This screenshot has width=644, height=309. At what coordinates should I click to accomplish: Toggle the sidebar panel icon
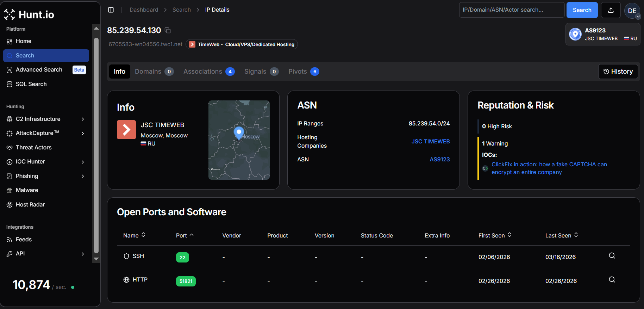111,10
